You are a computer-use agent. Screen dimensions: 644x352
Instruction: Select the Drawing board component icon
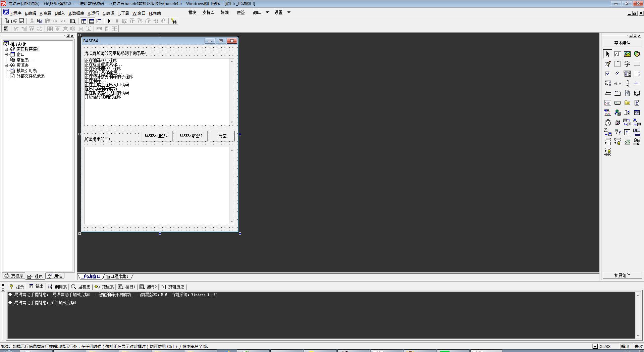click(608, 64)
